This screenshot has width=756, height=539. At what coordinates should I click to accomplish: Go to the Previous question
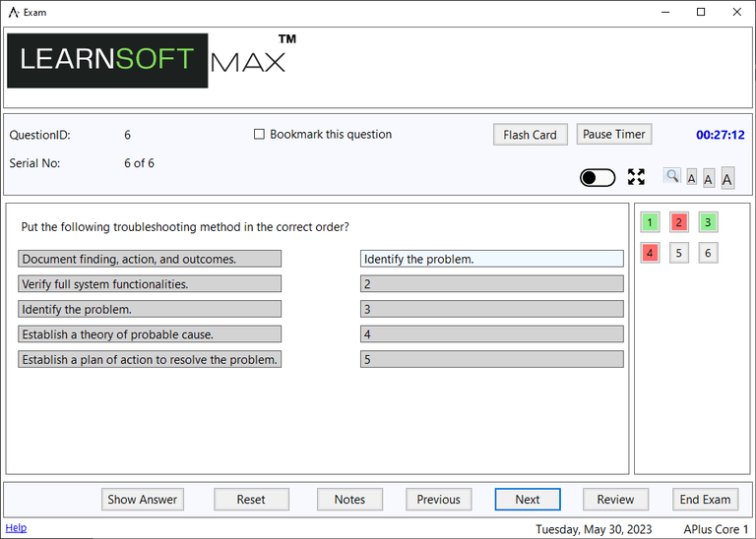438,499
